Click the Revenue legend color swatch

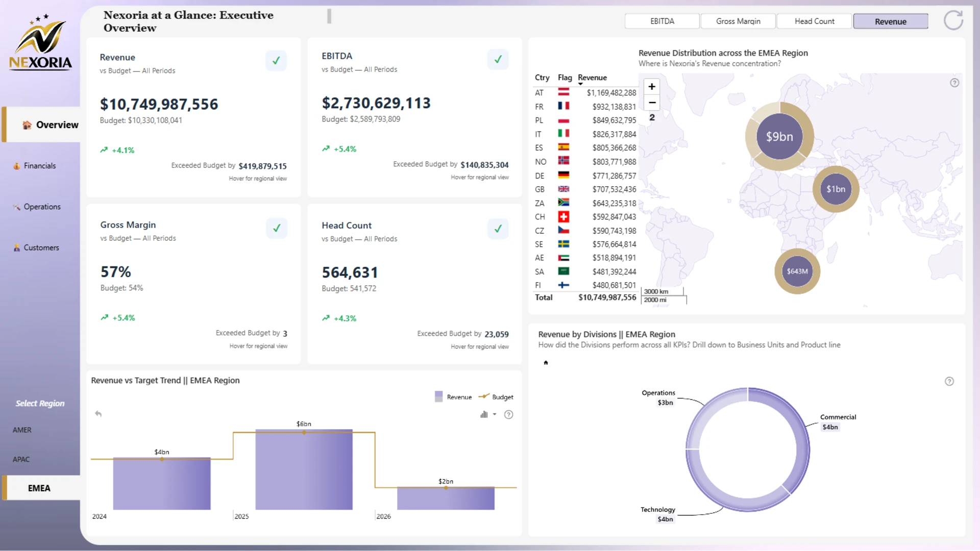(438, 397)
